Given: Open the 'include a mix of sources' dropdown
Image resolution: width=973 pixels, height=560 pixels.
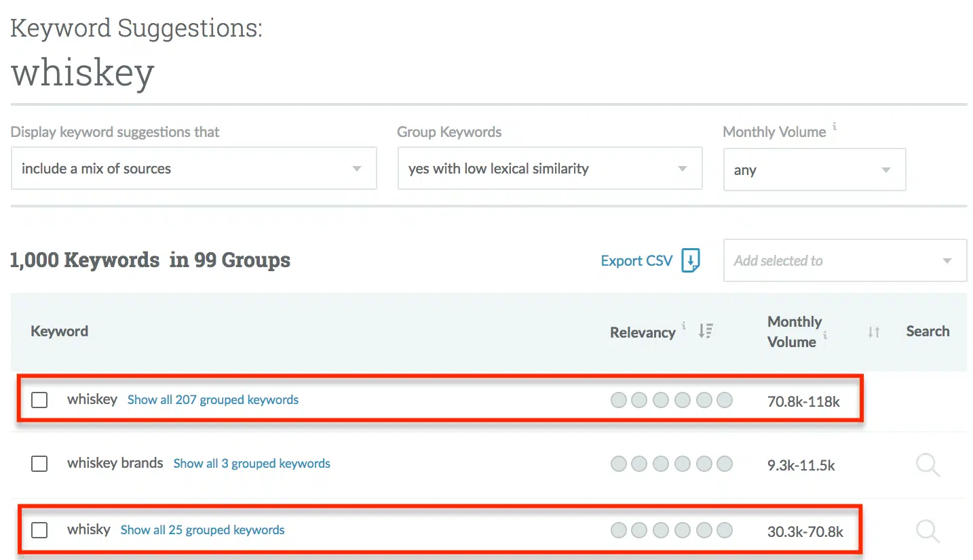Looking at the screenshot, I should [x=193, y=169].
